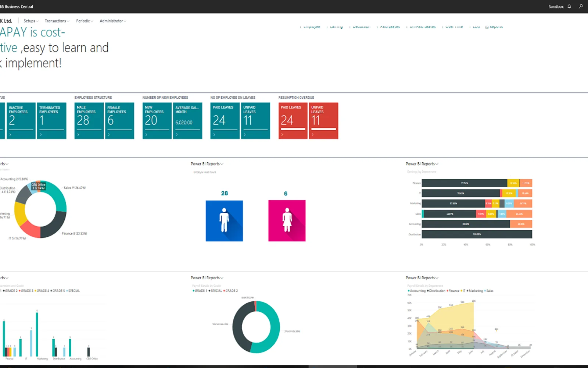Open the notifications bell icon
588x368 pixels.
(x=569, y=7)
